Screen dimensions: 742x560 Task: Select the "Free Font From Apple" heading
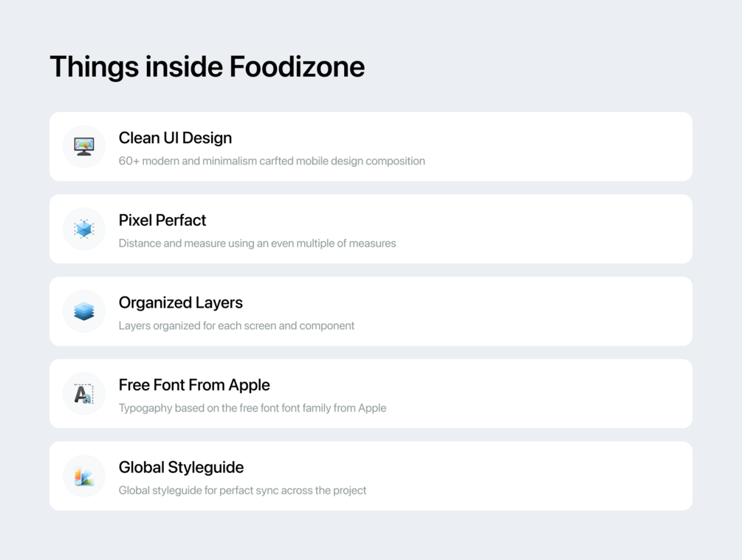point(194,385)
